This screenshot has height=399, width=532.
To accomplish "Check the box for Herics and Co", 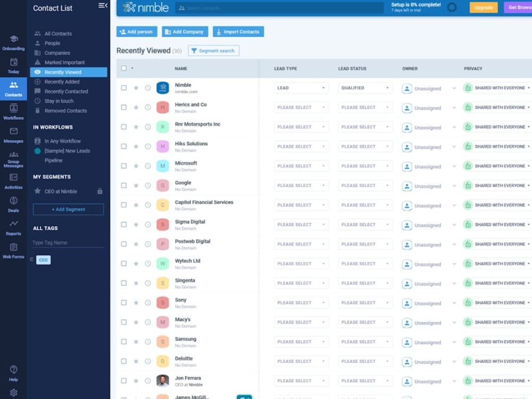I will pos(124,107).
